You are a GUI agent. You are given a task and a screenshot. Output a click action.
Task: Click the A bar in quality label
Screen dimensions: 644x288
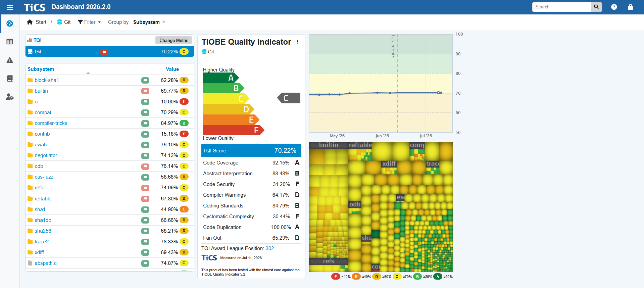click(220, 78)
